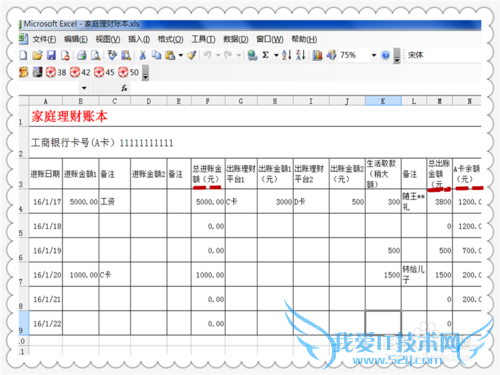Run the spelling check
This screenshot has height=375, width=500.
click(x=112, y=55)
